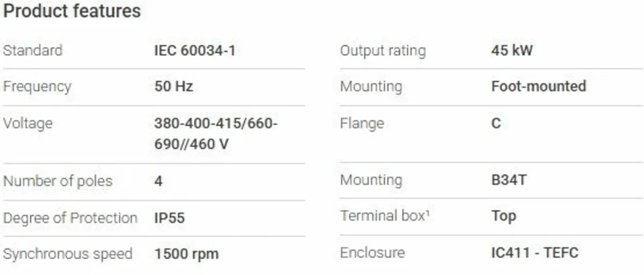Select the 1500 rpm value
Viewport: 644px width, 275px height.
186,253
